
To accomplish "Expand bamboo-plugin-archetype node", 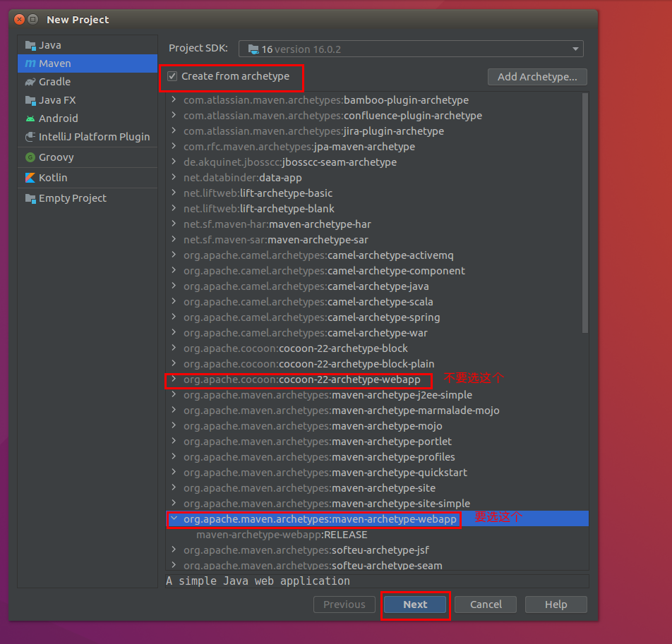I will click(174, 99).
